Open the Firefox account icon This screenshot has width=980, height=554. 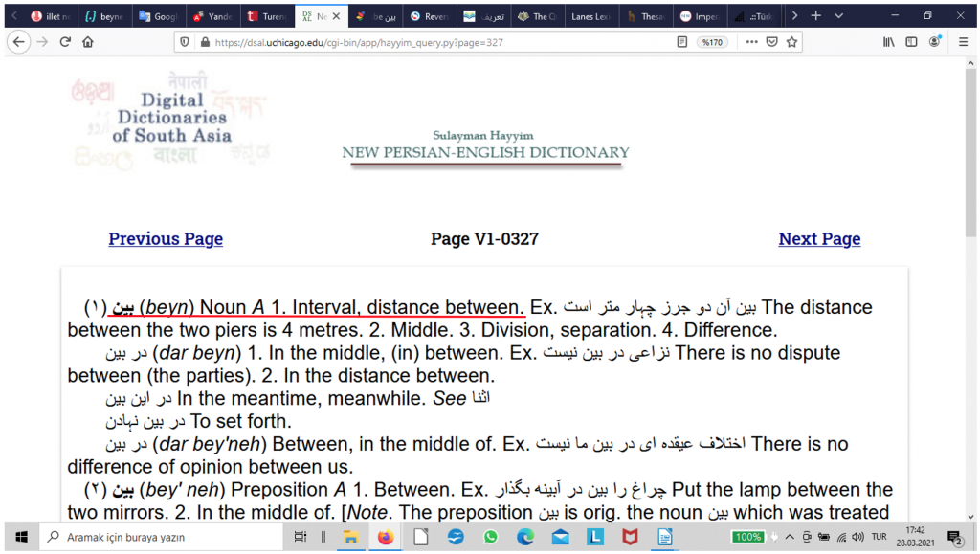pyautogui.click(x=935, y=42)
